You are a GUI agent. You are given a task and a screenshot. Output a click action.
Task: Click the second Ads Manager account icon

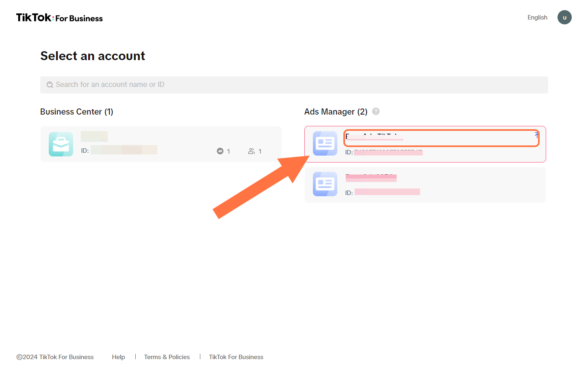click(x=325, y=184)
